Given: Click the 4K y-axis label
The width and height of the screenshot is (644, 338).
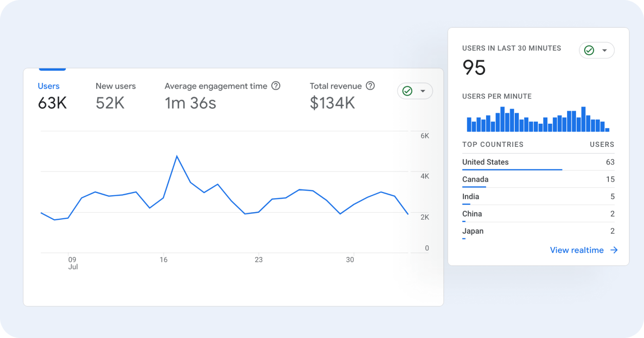Looking at the screenshot, I should [425, 176].
